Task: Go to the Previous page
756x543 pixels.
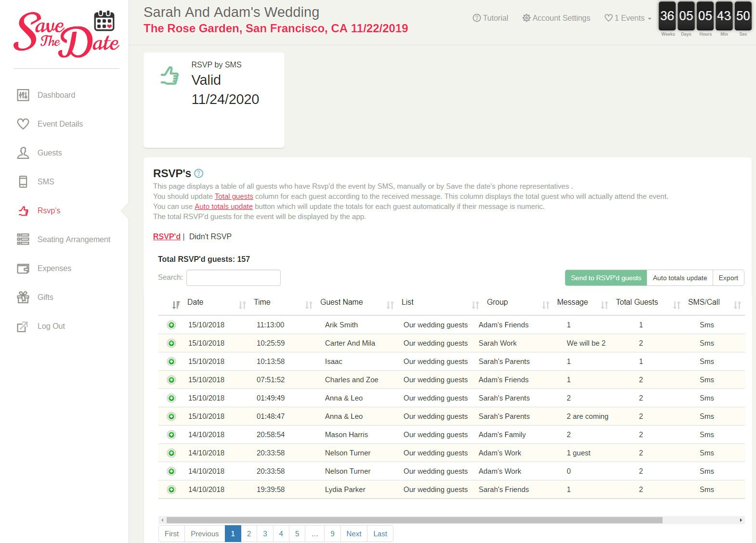Action: tap(205, 533)
